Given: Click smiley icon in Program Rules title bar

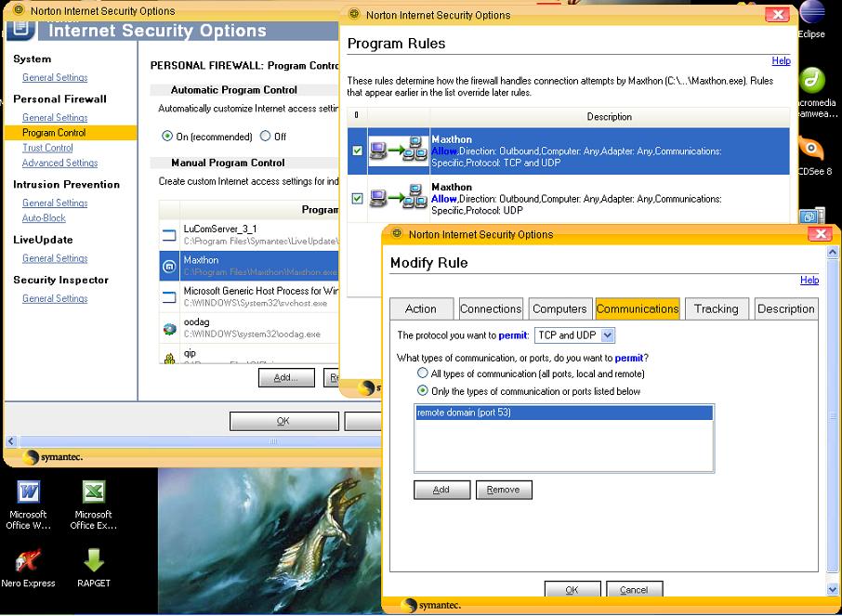Looking at the screenshot, I should pos(354,15).
